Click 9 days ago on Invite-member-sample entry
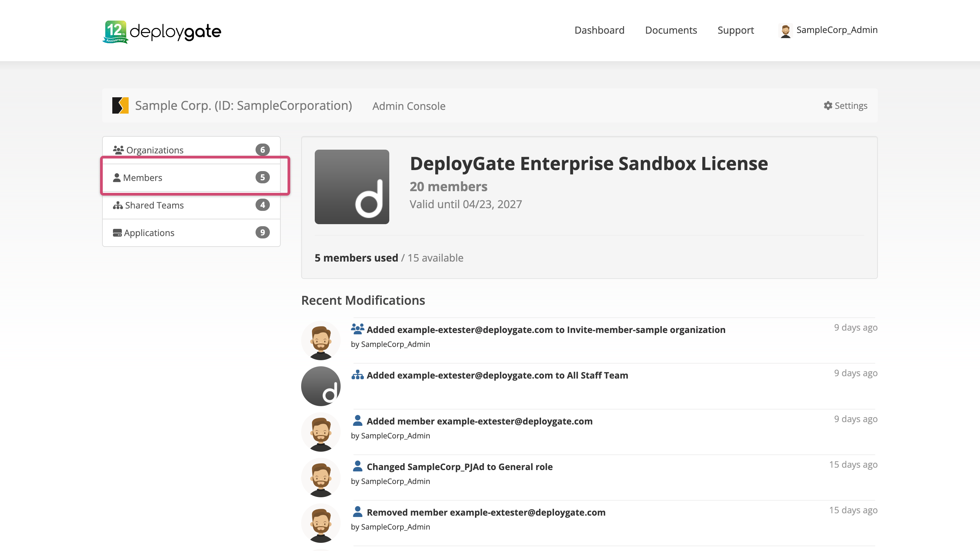 click(x=855, y=328)
